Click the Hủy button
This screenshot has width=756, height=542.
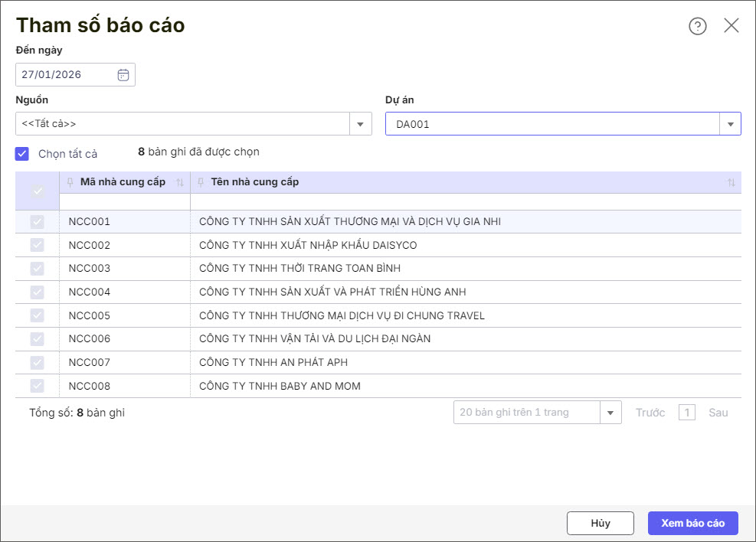600,523
